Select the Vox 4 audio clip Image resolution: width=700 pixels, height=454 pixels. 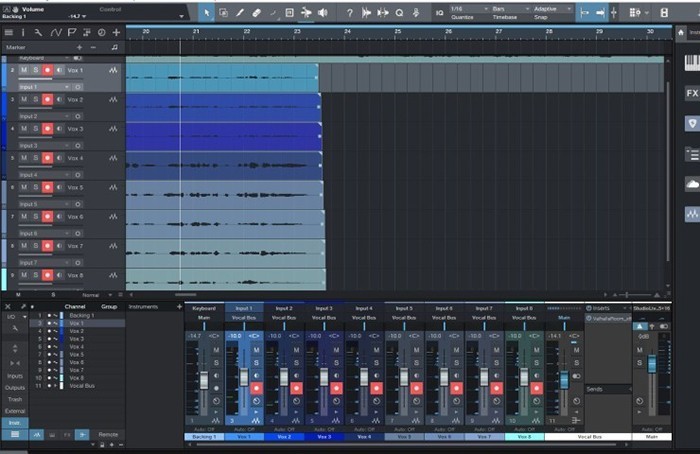[224, 166]
